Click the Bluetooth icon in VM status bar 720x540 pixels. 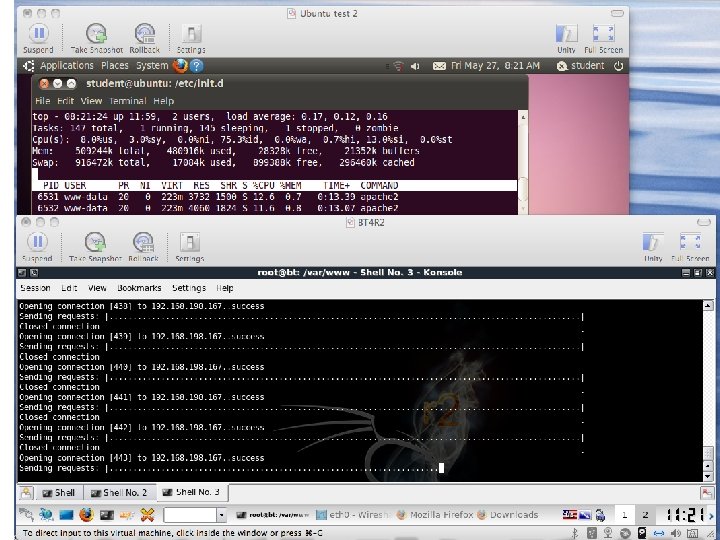pyautogui.click(x=575, y=533)
